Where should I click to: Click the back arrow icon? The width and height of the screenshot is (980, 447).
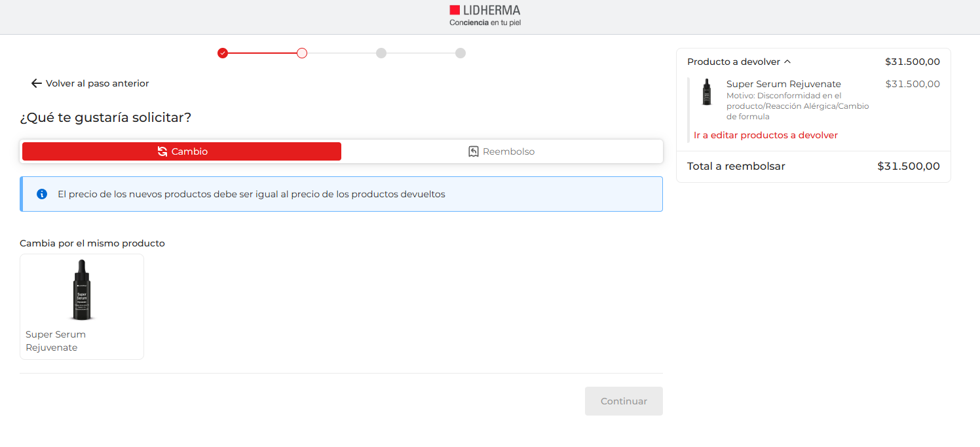37,83
